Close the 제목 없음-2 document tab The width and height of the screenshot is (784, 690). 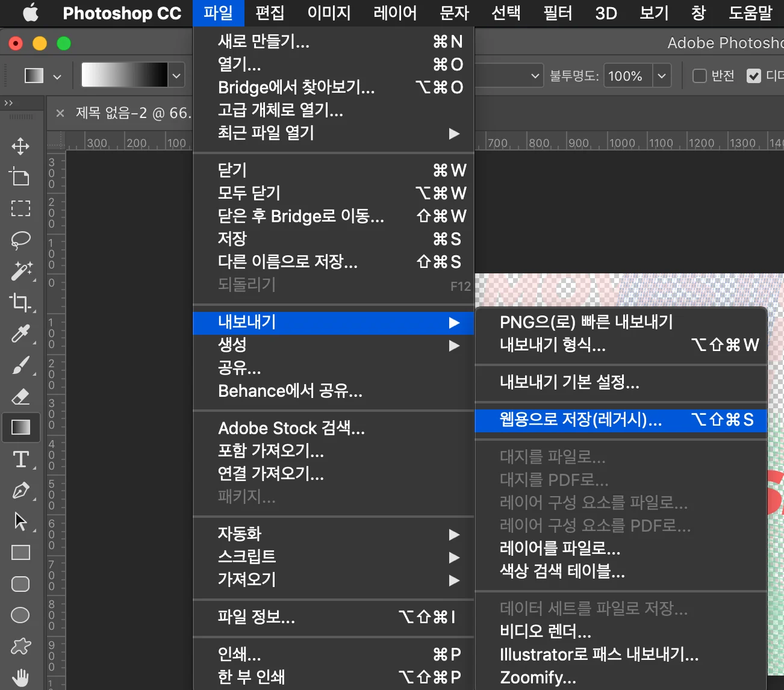[x=60, y=113]
